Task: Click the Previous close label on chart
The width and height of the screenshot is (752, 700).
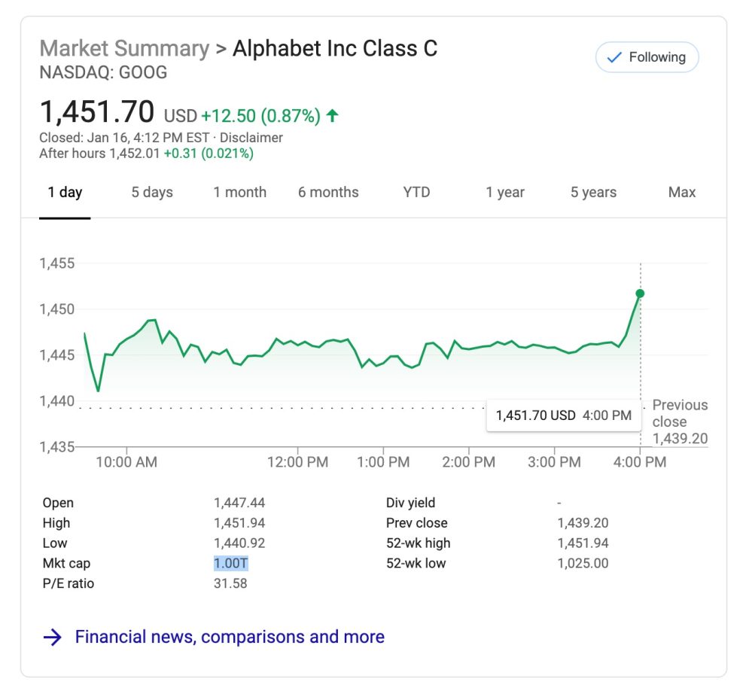Action: (680, 413)
